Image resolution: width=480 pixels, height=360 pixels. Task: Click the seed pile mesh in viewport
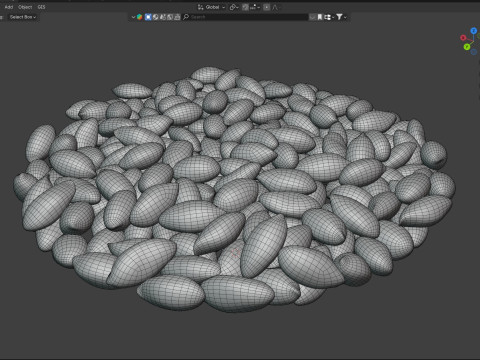click(233, 190)
